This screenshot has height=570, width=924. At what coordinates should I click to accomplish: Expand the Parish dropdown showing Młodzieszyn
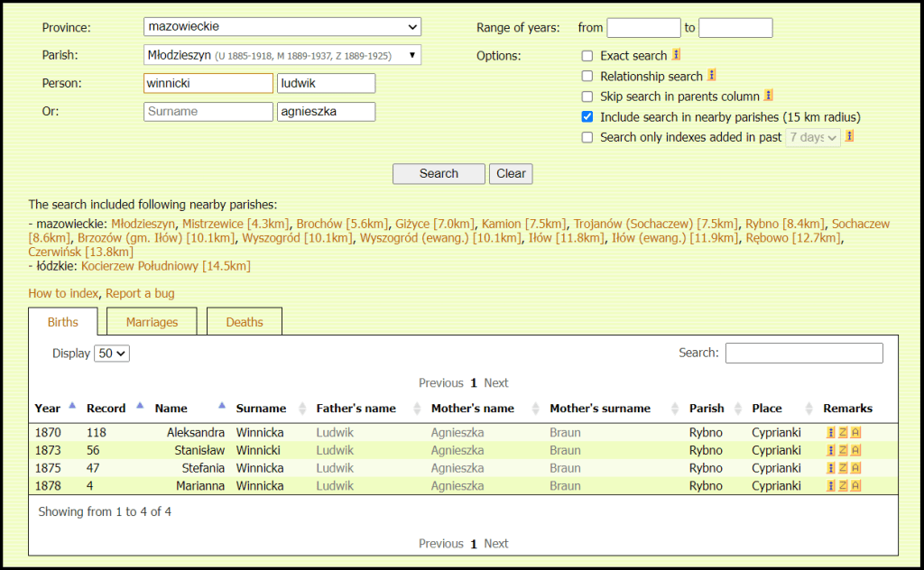click(282, 55)
